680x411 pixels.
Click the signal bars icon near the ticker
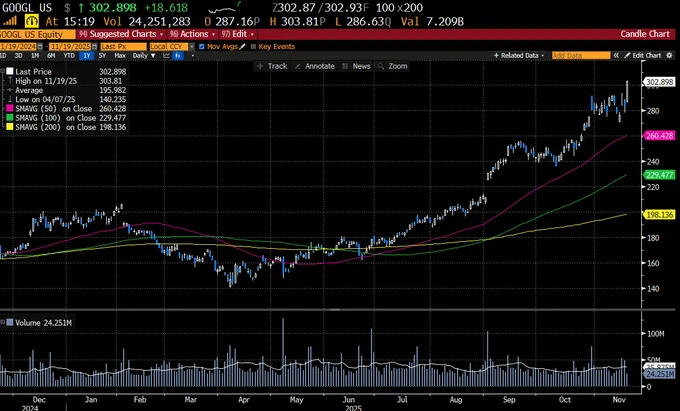coord(10,21)
